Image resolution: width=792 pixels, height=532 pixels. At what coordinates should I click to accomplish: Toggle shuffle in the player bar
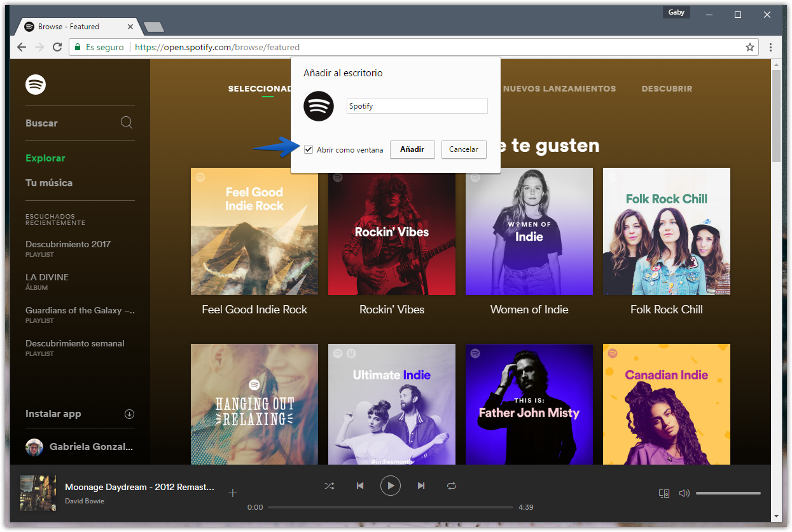coord(329,486)
